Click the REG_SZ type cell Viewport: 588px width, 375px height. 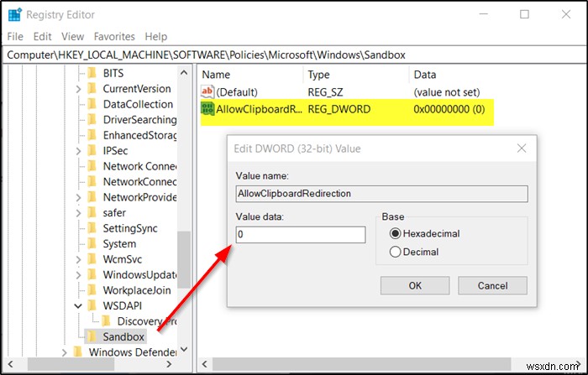click(325, 92)
